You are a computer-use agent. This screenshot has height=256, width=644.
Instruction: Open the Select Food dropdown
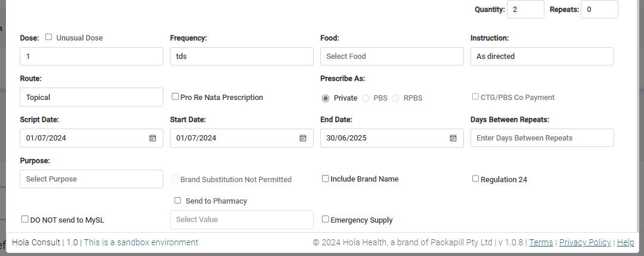coord(392,56)
